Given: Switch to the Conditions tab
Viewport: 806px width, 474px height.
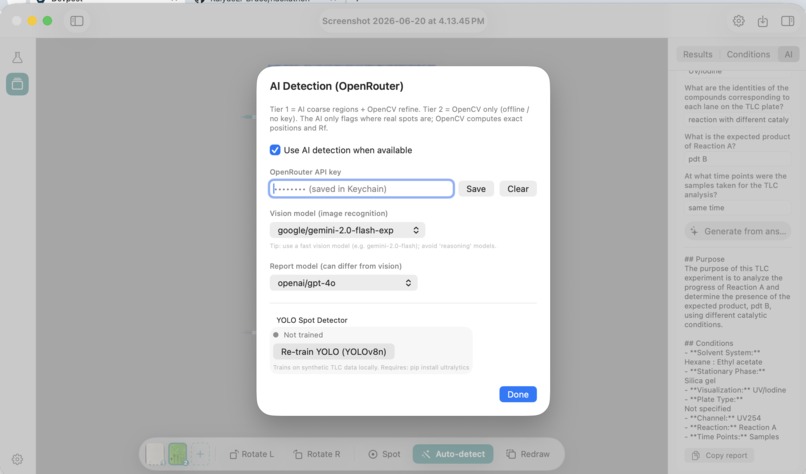Looking at the screenshot, I should [748, 54].
